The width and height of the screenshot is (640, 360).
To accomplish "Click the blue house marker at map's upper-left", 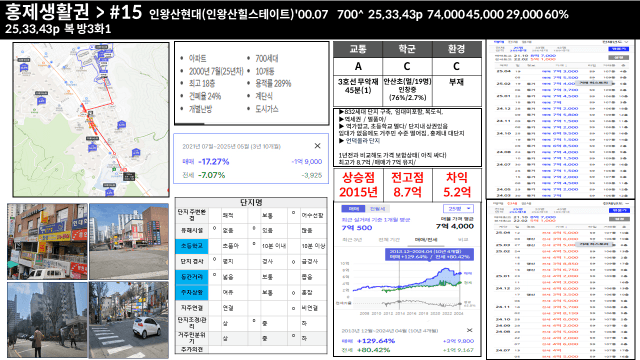I will pyautogui.click(x=24, y=67).
